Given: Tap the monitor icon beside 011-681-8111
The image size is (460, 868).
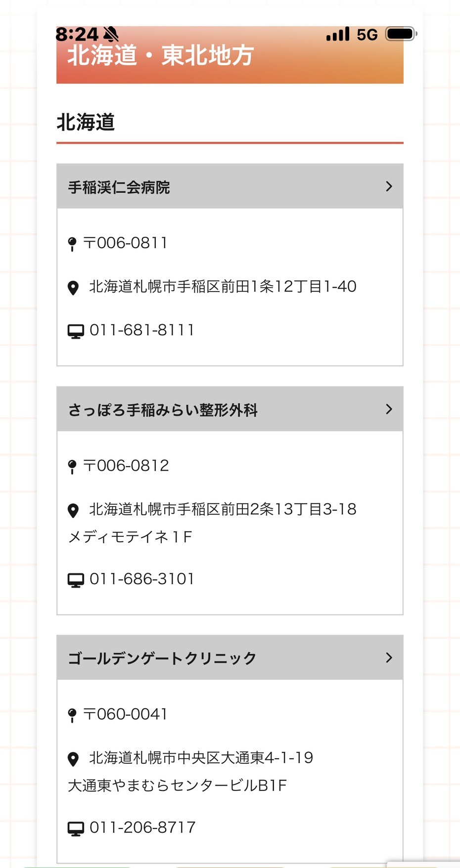Looking at the screenshot, I should point(76,331).
